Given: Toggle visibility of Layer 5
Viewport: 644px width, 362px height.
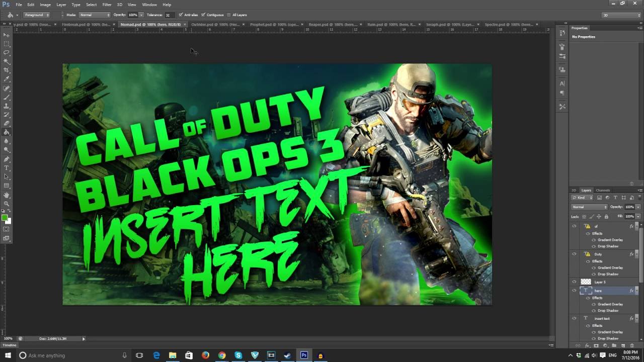Looking at the screenshot, I should point(574,282).
